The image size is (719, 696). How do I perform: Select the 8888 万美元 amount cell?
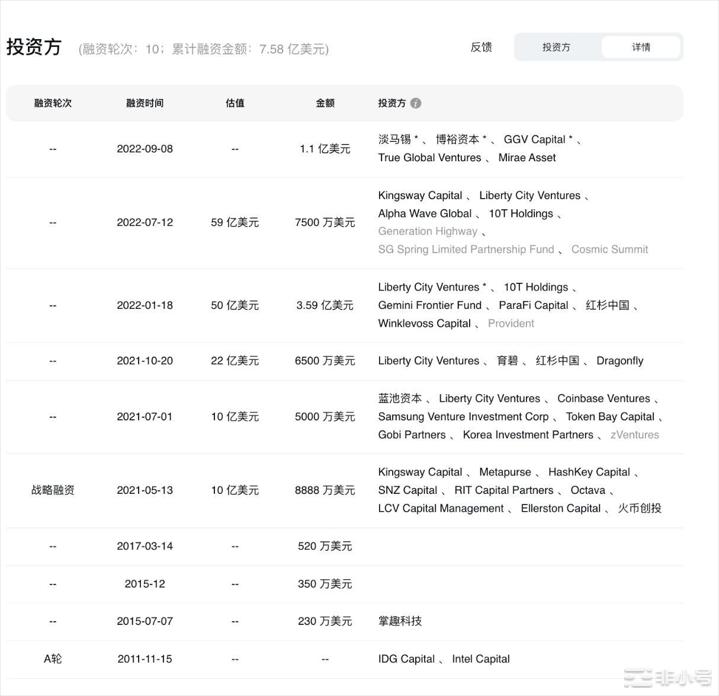coord(325,491)
